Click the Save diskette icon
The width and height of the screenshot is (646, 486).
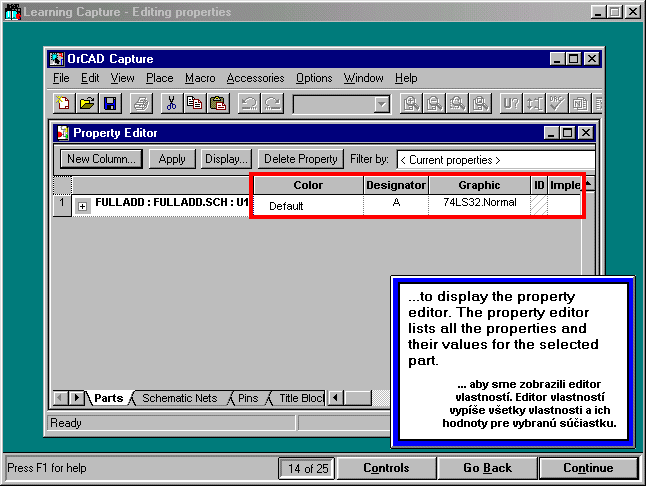[110, 103]
